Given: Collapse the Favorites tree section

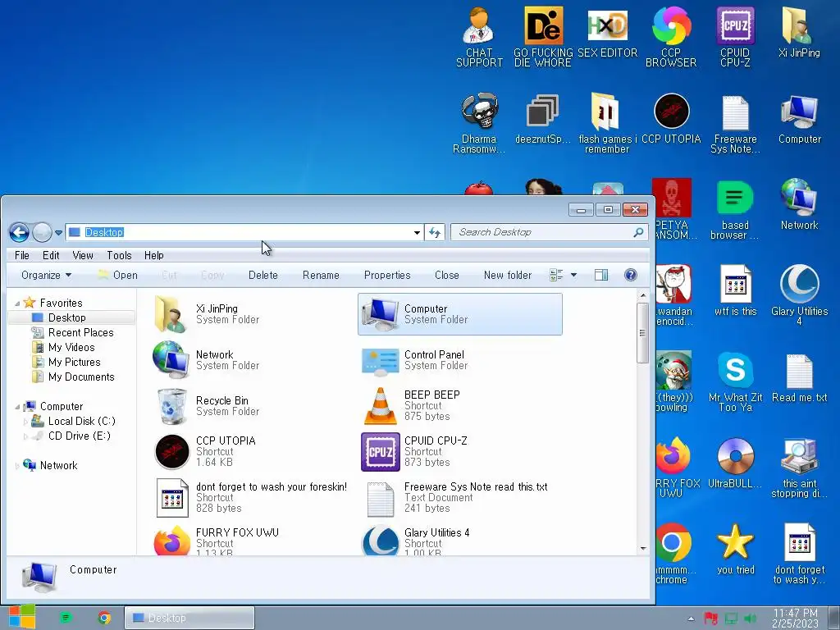Looking at the screenshot, I should click(x=17, y=304).
